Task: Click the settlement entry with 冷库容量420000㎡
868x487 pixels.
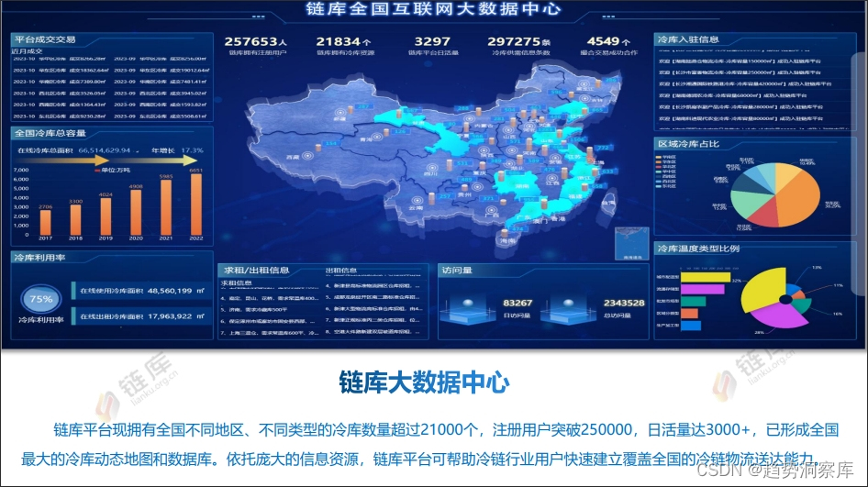Action: pyautogui.click(x=745, y=83)
